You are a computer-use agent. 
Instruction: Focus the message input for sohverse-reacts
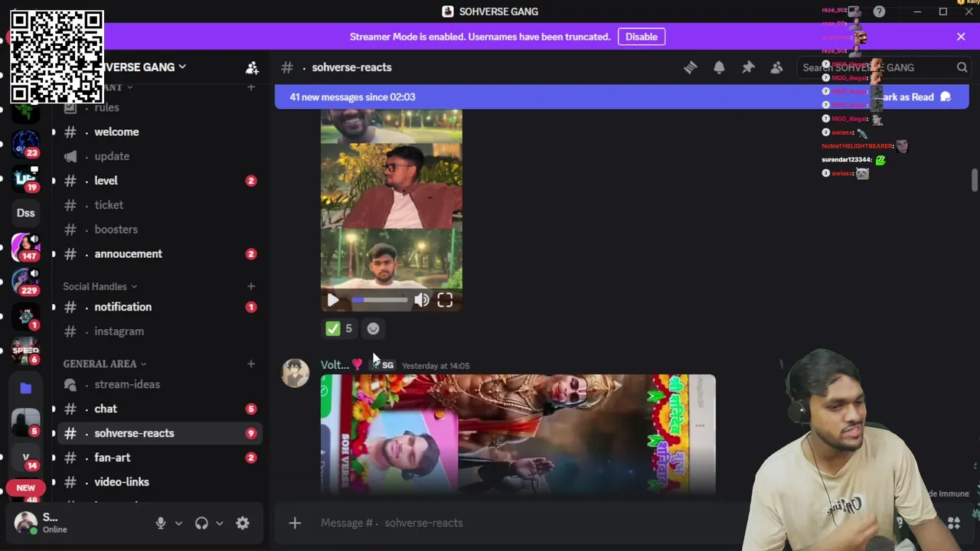528,523
